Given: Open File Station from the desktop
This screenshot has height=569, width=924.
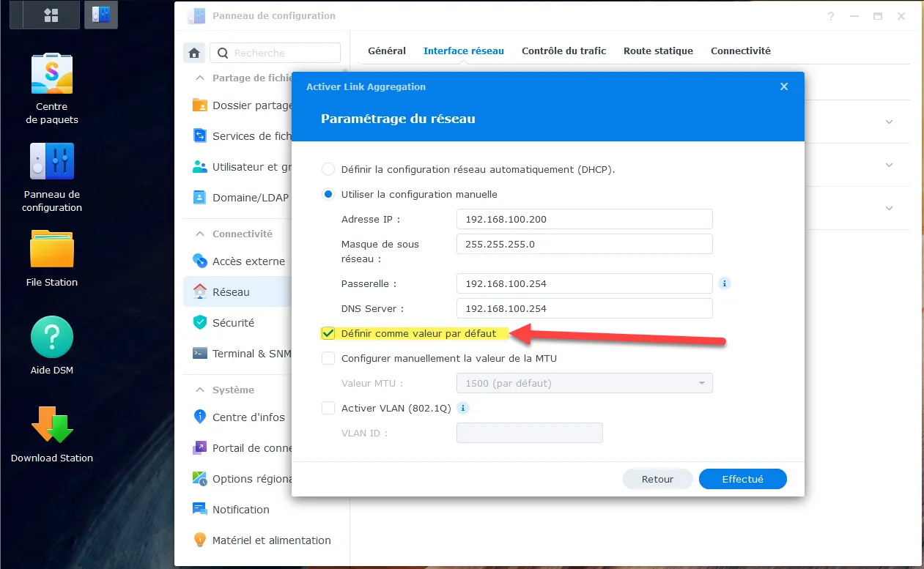Looking at the screenshot, I should [x=51, y=250].
